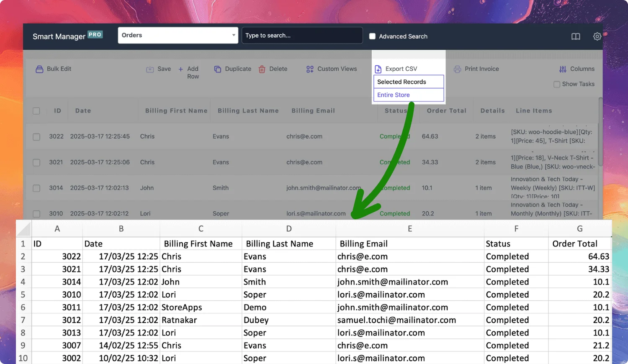Open the Columns adjustment icon
628x364 pixels.
coord(563,69)
